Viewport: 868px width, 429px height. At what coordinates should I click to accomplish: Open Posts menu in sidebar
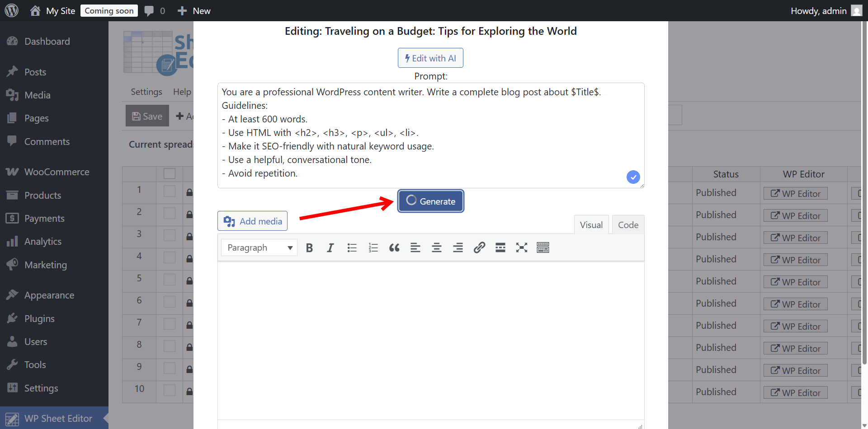(x=54, y=72)
